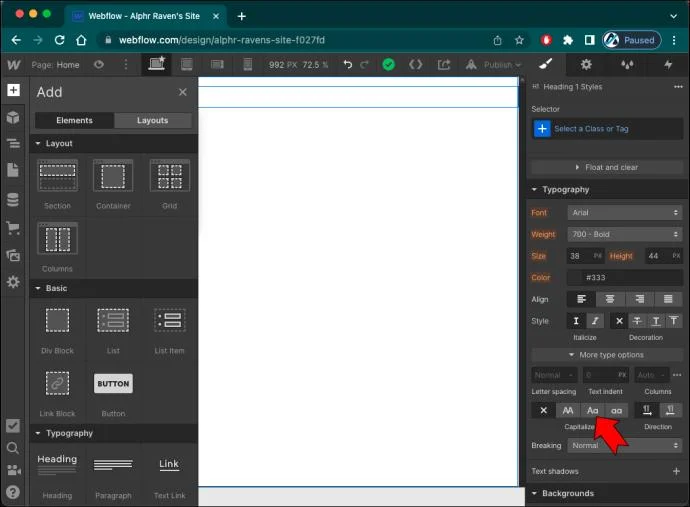This screenshot has height=507, width=690.
Task: Switch to the Interactions lightning tab
Action: [668, 65]
